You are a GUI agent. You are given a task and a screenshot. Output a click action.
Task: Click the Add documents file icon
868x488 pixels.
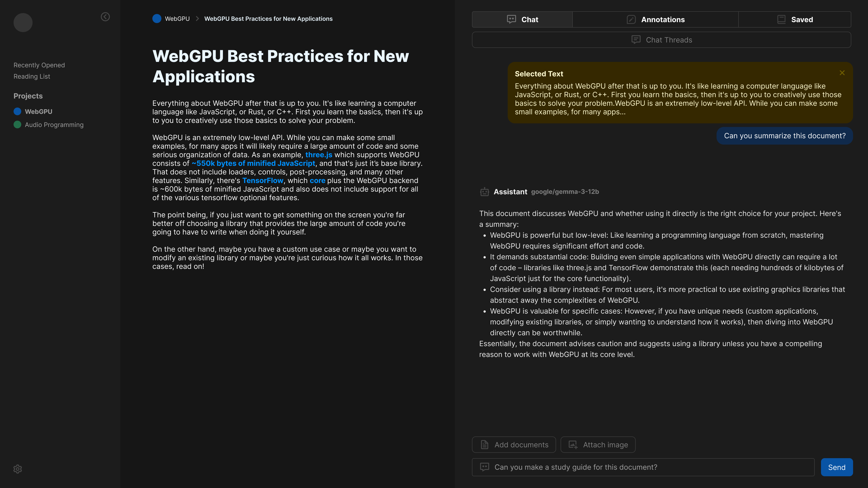[x=484, y=445]
